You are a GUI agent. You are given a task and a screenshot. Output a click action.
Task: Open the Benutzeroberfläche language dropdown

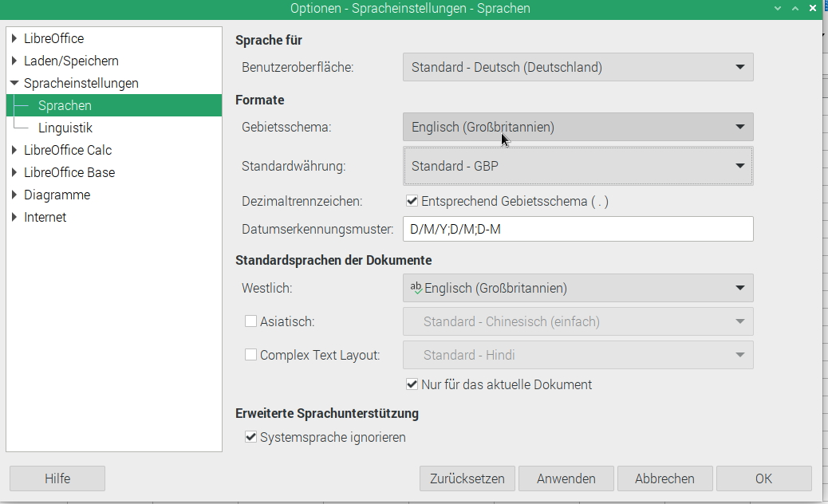pyautogui.click(x=578, y=68)
